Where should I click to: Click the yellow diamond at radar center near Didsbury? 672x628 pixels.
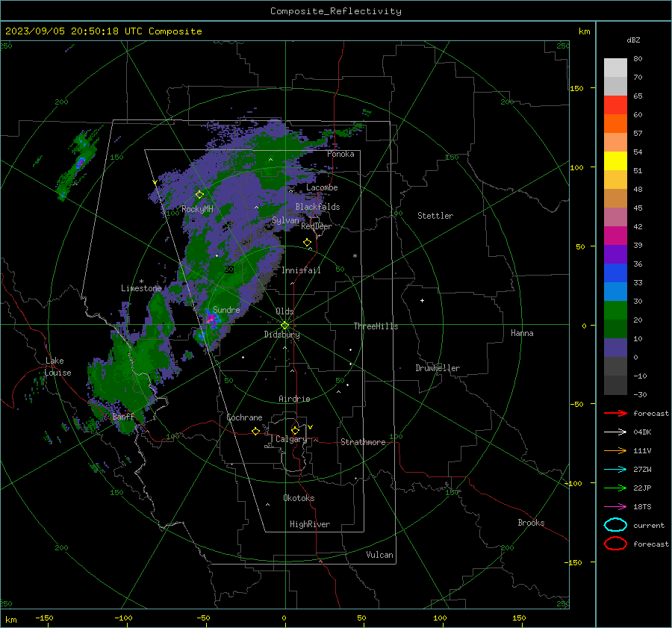[285, 326]
